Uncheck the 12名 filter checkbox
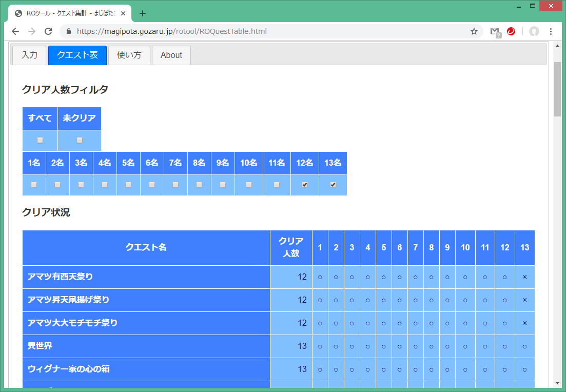This screenshot has height=392, width=566. click(x=305, y=185)
